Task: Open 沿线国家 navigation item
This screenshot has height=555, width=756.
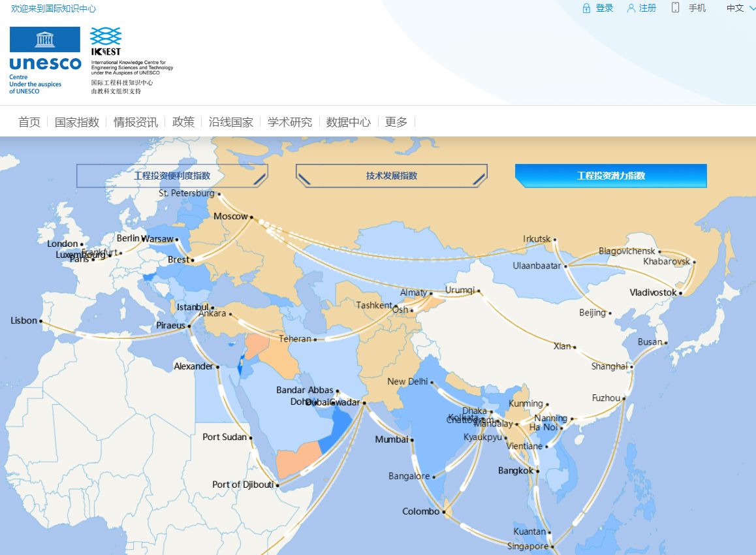Action: 231,122
